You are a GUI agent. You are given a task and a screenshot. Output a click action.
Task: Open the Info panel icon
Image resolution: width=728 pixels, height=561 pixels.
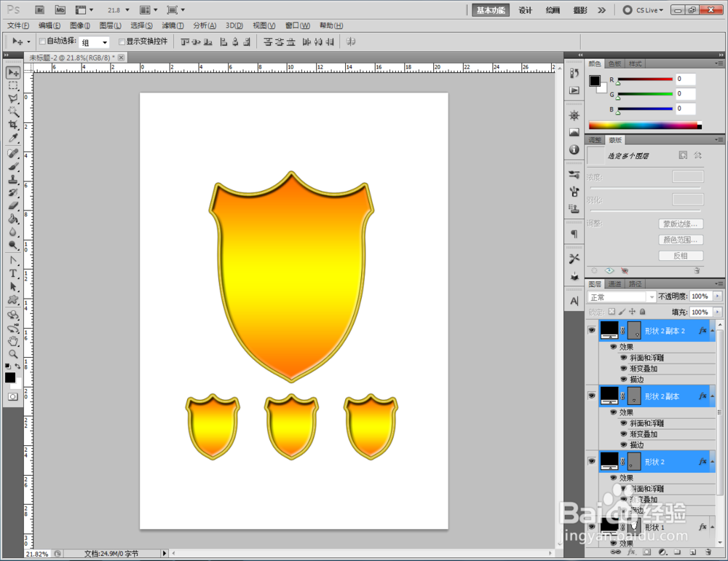pos(574,149)
